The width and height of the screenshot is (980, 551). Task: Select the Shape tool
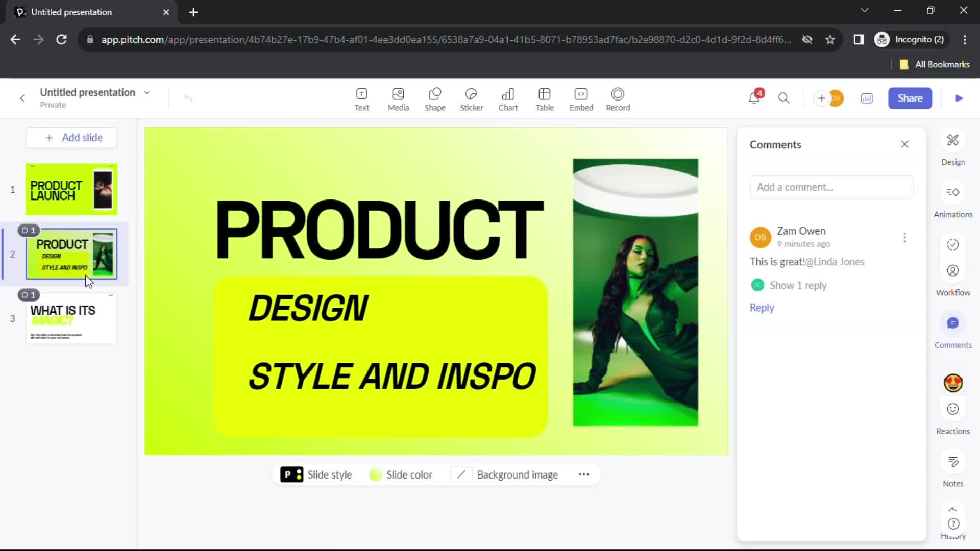[x=435, y=97]
